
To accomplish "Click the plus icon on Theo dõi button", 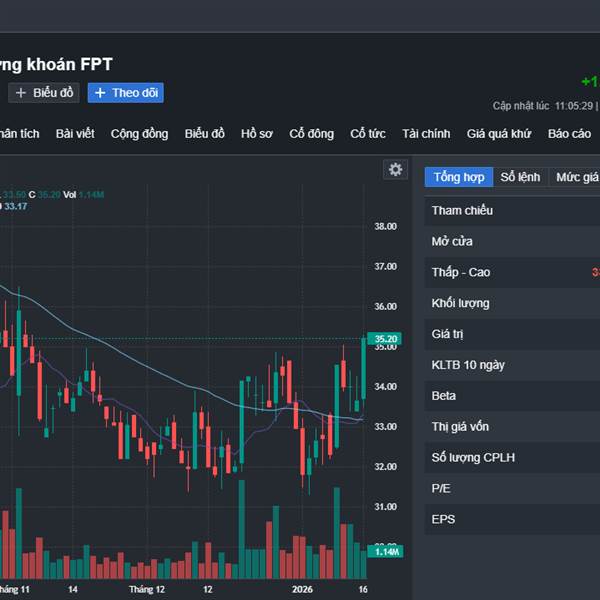I will point(100,93).
